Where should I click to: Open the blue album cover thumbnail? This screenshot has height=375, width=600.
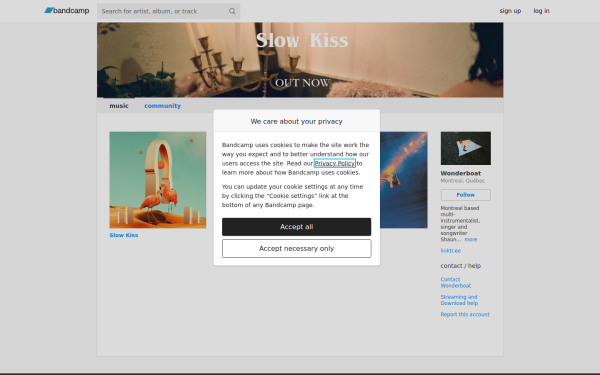(404, 180)
